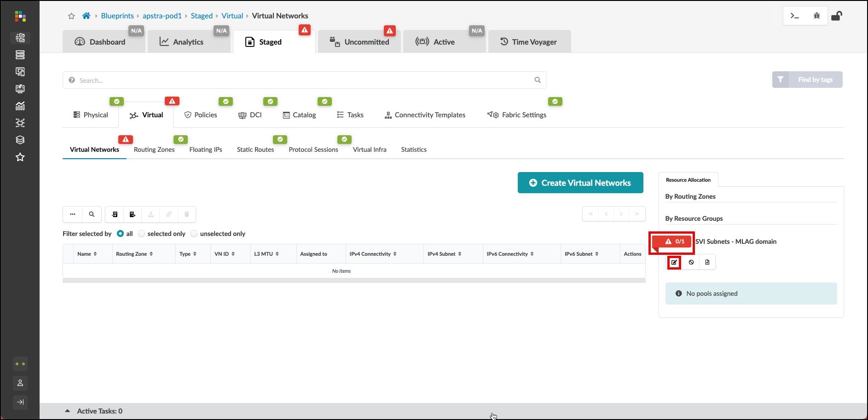Screen dimensions: 868x420
Task: Switch to the Routing Zones tab
Action: click(x=154, y=150)
